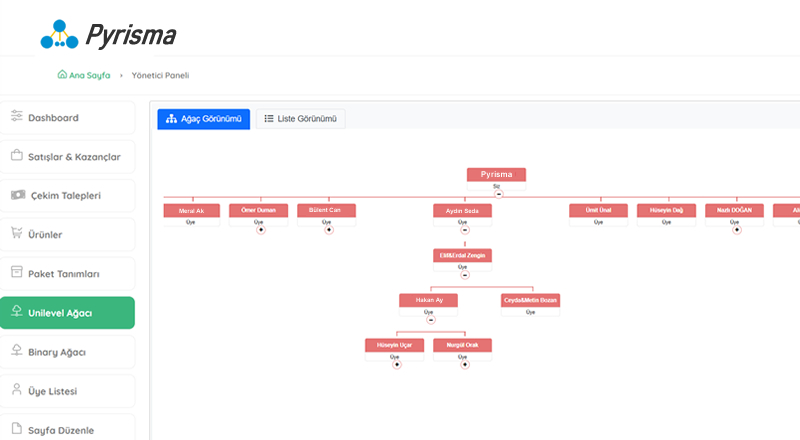Collapse the Hakan Ay branch
Image resolution: width=800 pixels, height=440 pixels.
point(430,319)
